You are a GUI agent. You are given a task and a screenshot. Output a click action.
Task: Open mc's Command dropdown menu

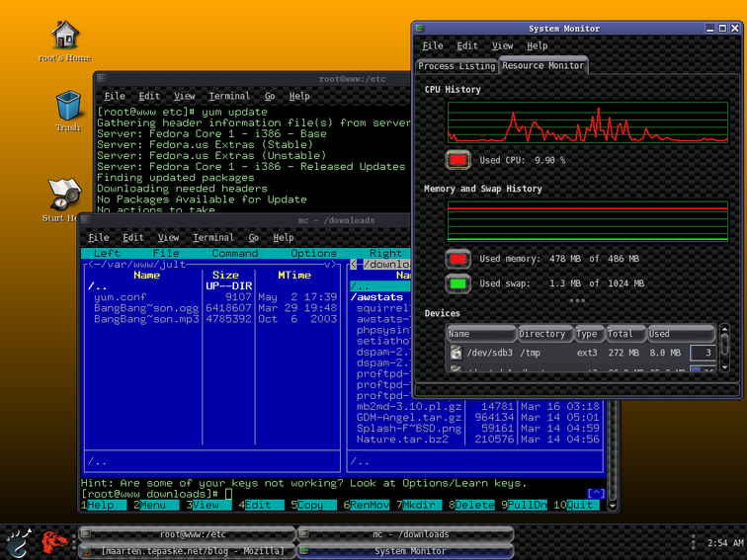[234, 254]
